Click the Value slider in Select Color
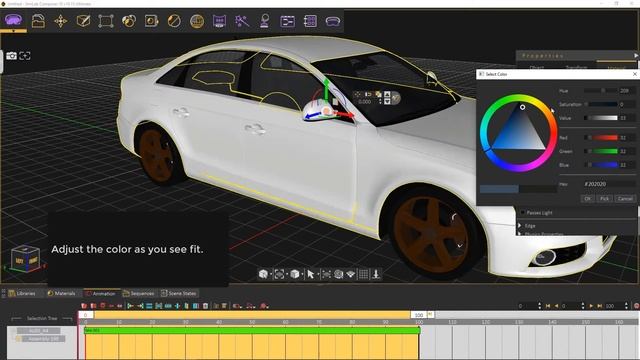The image size is (640, 360). point(600,118)
